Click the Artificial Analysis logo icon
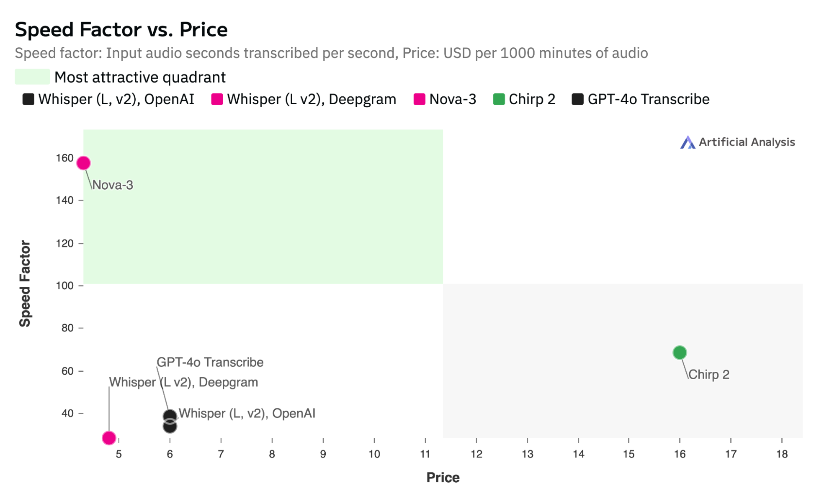This screenshot has width=837, height=504. pyautogui.click(x=687, y=142)
